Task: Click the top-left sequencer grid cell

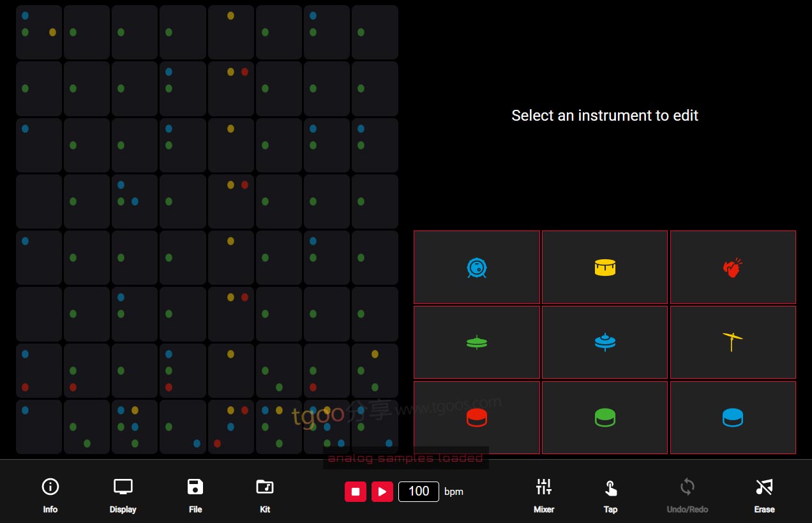Action: coord(39,32)
